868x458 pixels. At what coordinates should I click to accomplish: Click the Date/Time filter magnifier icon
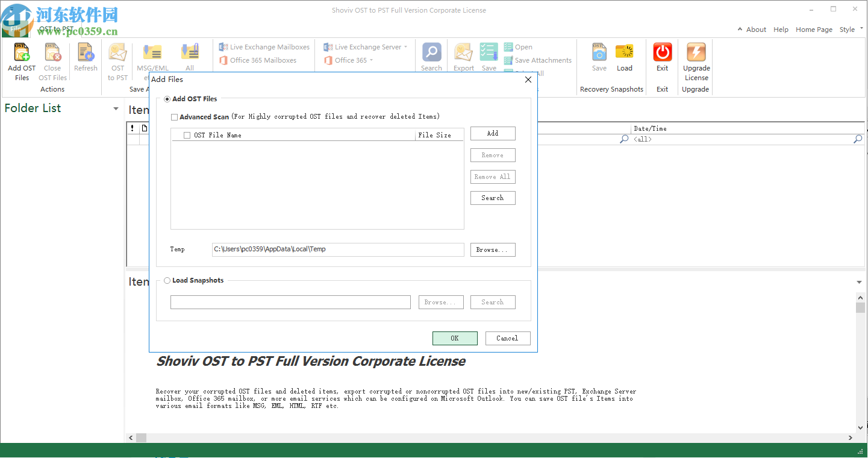858,139
